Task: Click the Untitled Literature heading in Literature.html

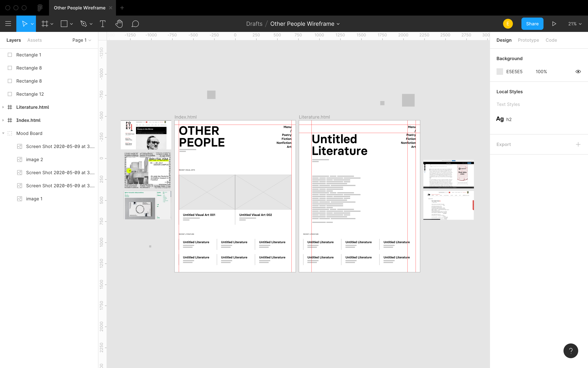Action: coord(340,145)
